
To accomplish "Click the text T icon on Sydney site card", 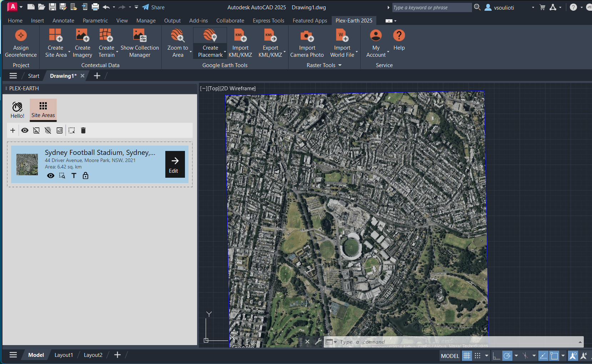I will [74, 176].
